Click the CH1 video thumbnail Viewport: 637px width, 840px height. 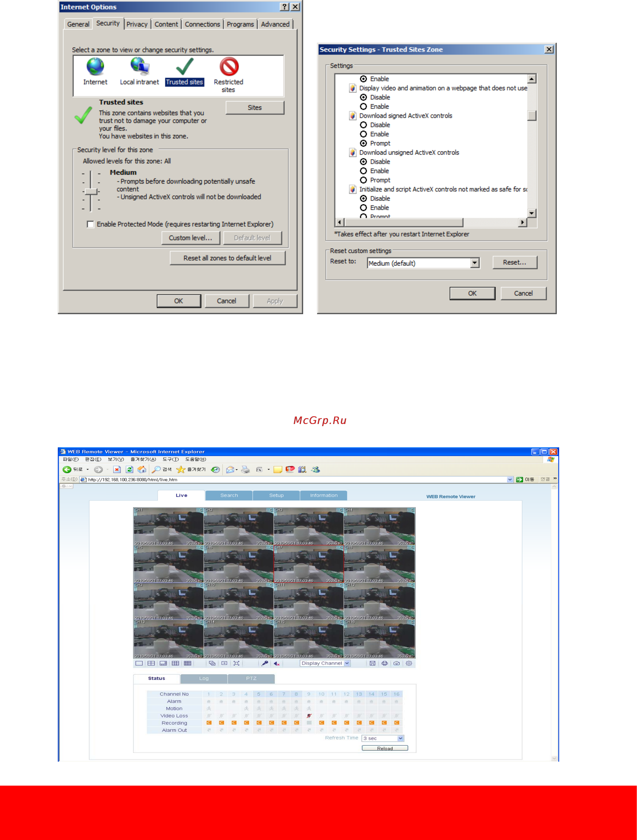point(169,527)
